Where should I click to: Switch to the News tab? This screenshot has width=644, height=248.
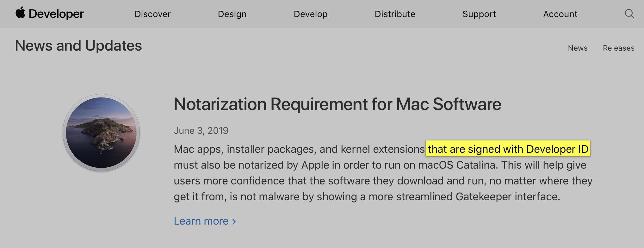click(x=577, y=48)
